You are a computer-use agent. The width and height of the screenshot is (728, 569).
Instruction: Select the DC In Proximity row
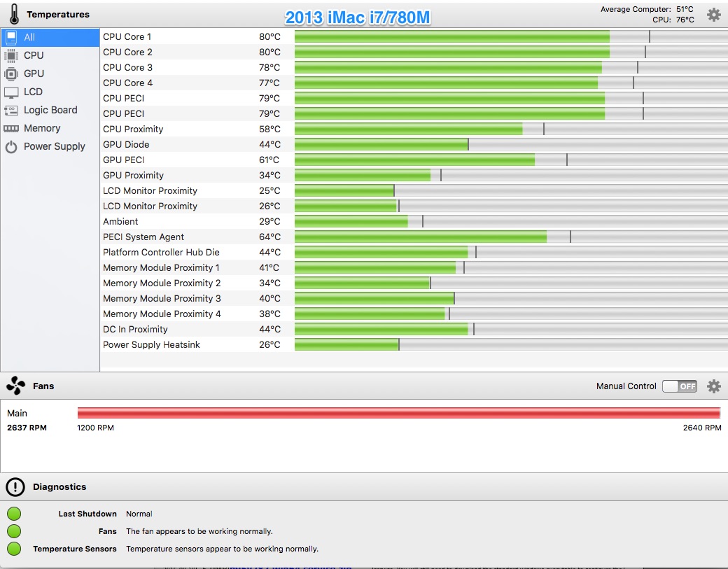[x=414, y=329]
